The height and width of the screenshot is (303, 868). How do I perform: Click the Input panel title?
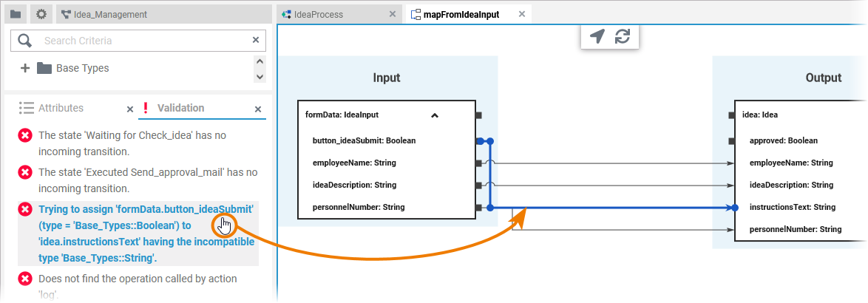click(x=387, y=78)
